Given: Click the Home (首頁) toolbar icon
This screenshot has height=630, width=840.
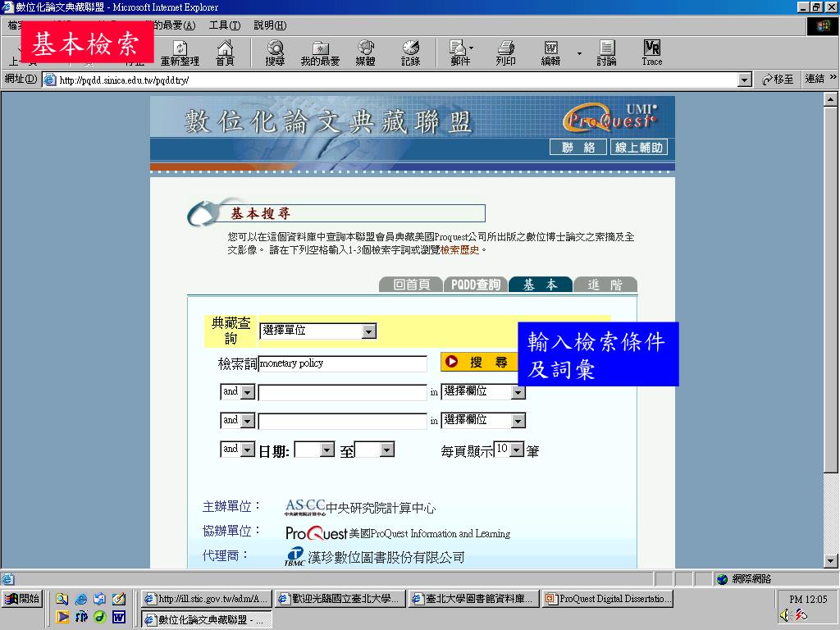Looking at the screenshot, I should [x=225, y=53].
